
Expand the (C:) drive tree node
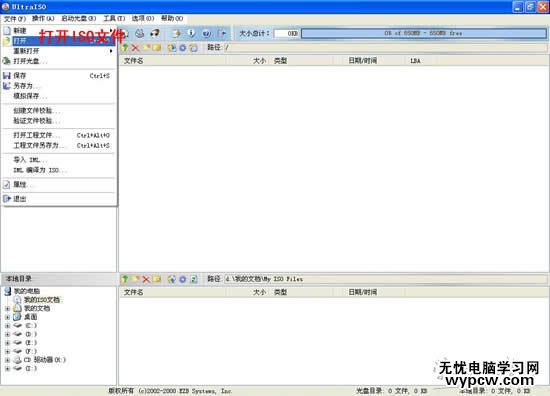tap(7, 326)
